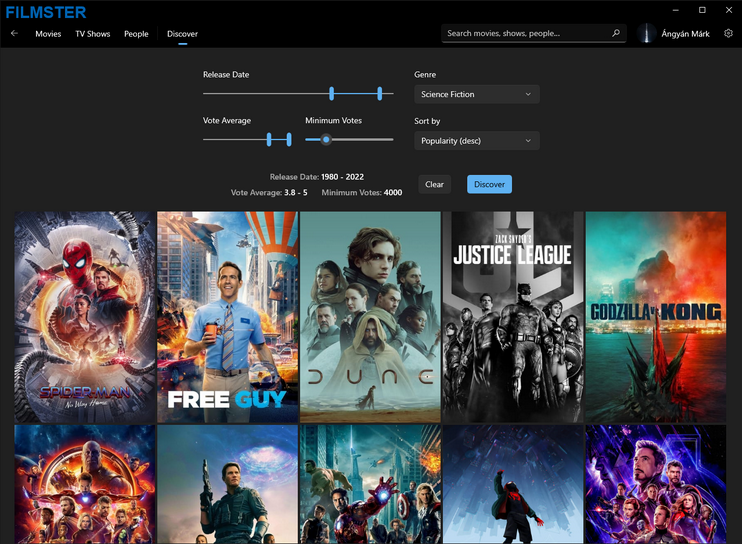
Task: Click the Vote Average lower slider handle
Action: [269, 139]
